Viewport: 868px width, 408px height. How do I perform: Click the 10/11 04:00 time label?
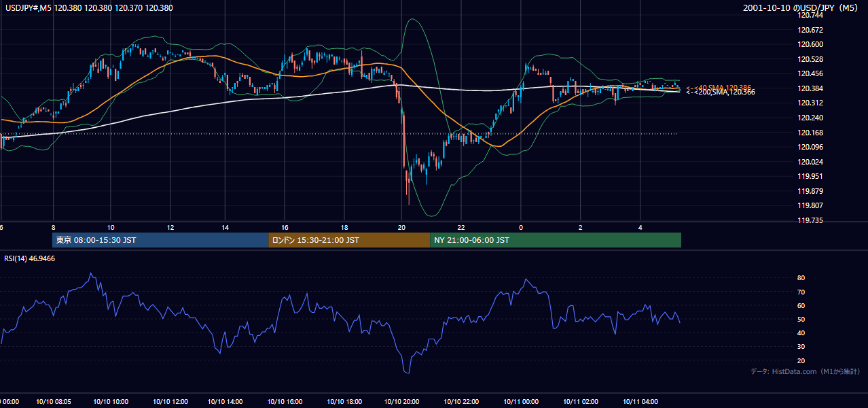640,401
